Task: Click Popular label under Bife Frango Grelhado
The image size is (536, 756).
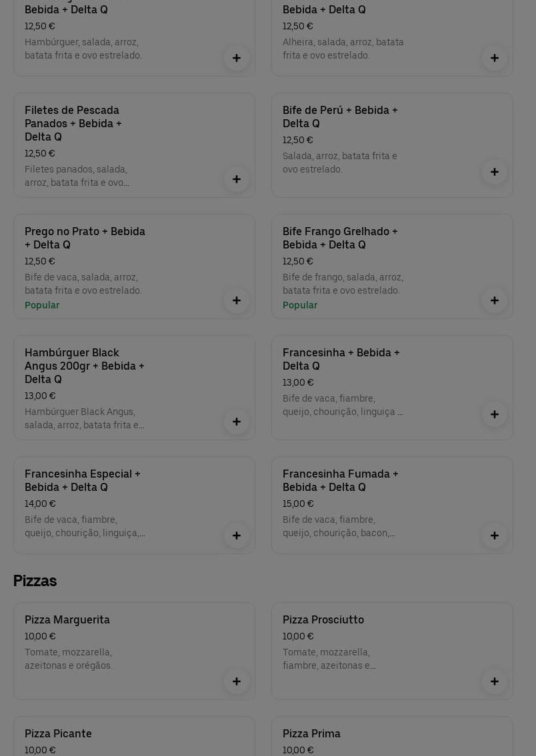Action: (300, 305)
